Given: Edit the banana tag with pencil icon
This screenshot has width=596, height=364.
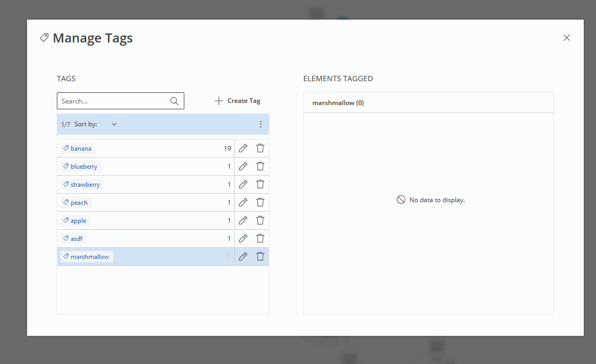Looking at the screenshot, I should (x=243, y=149).
